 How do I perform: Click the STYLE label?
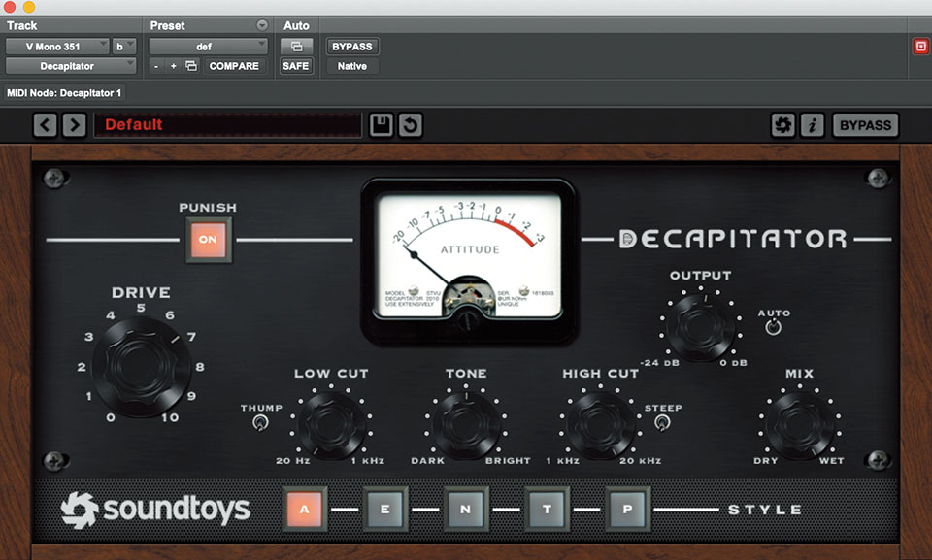click(x=765, y=510)
